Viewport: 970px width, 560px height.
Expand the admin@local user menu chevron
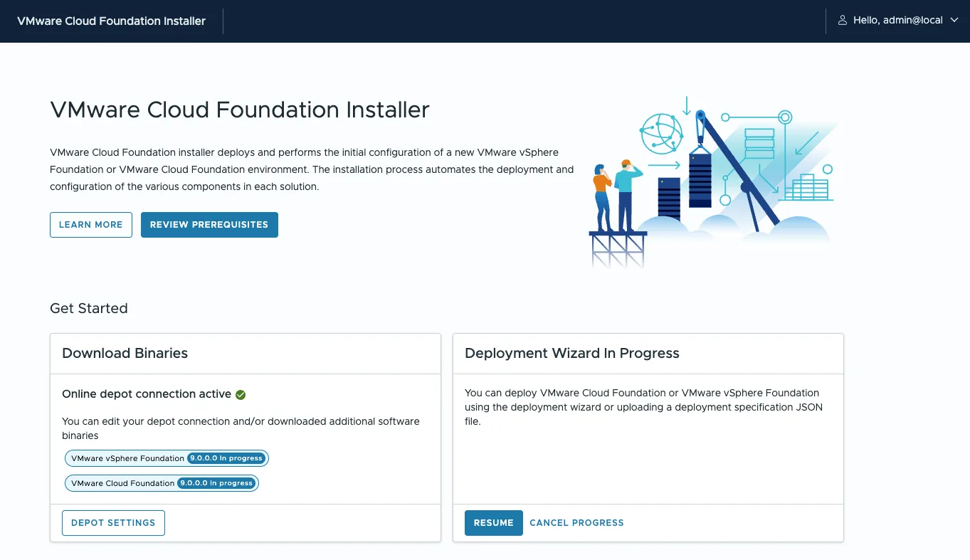955,21
